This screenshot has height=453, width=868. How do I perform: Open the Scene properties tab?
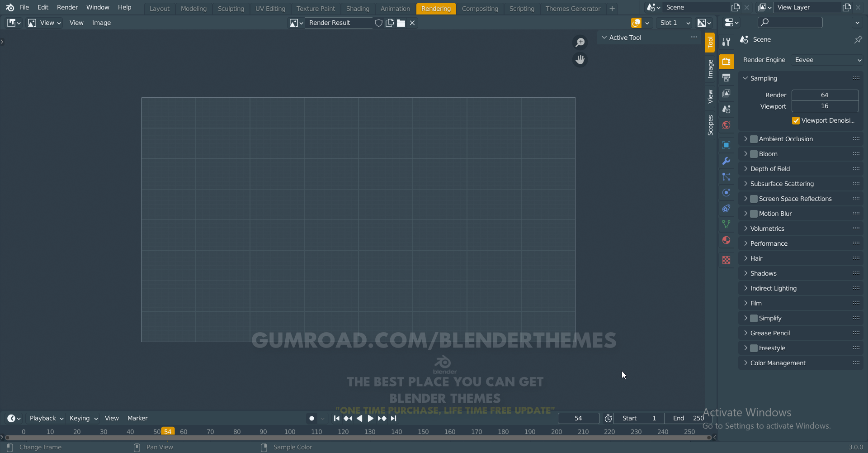pos(726,109)
